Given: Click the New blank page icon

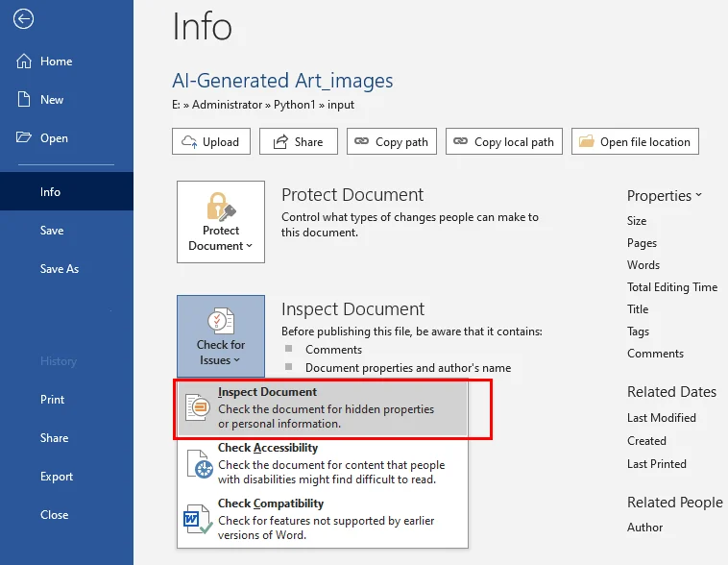Looking at the screenshot, I should pyautogui.click(x=25, y=100).
